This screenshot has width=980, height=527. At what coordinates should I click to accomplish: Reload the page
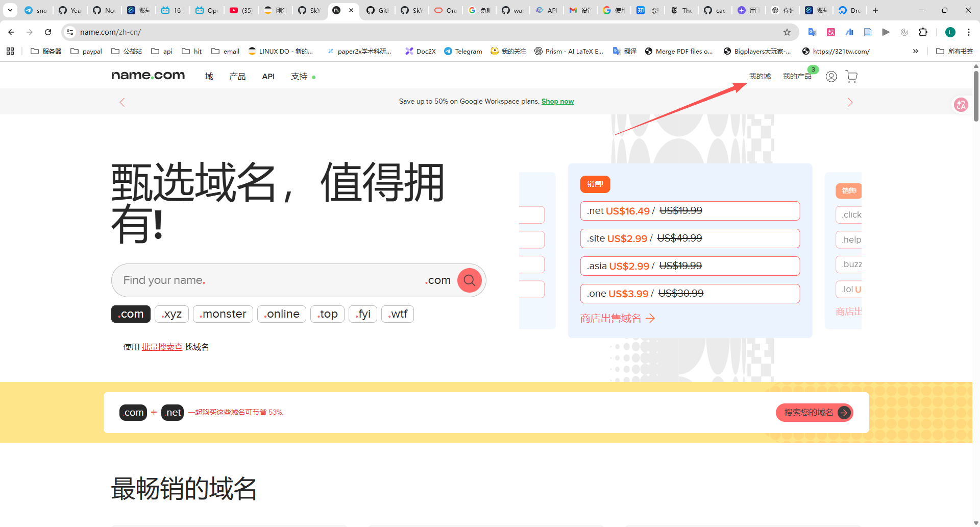(x=48, y=32)
